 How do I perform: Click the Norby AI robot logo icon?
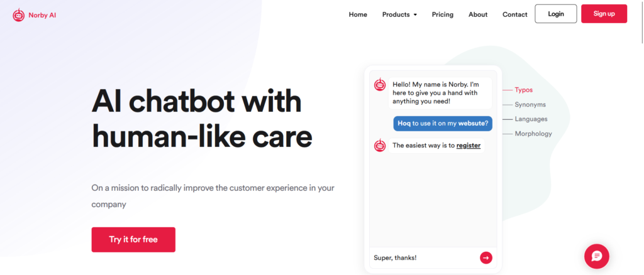pos(18,15)
